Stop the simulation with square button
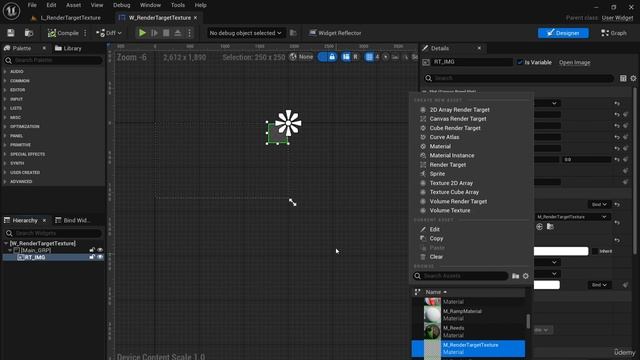This screenshot has height=360, width=640. [166, 33]
